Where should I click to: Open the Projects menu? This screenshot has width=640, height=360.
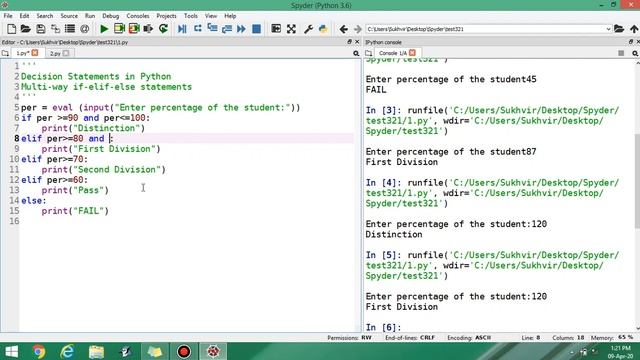pos(166,16)
